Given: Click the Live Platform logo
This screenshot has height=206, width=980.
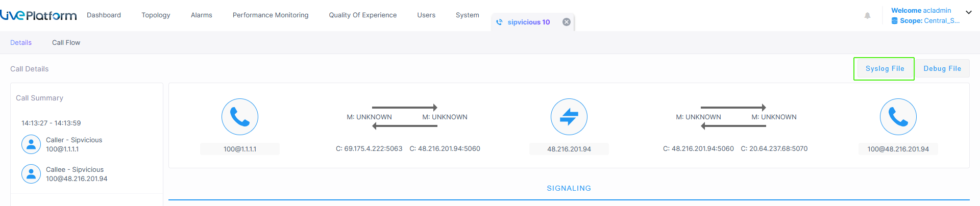Looking at the screenshot, I should point(38,15).
